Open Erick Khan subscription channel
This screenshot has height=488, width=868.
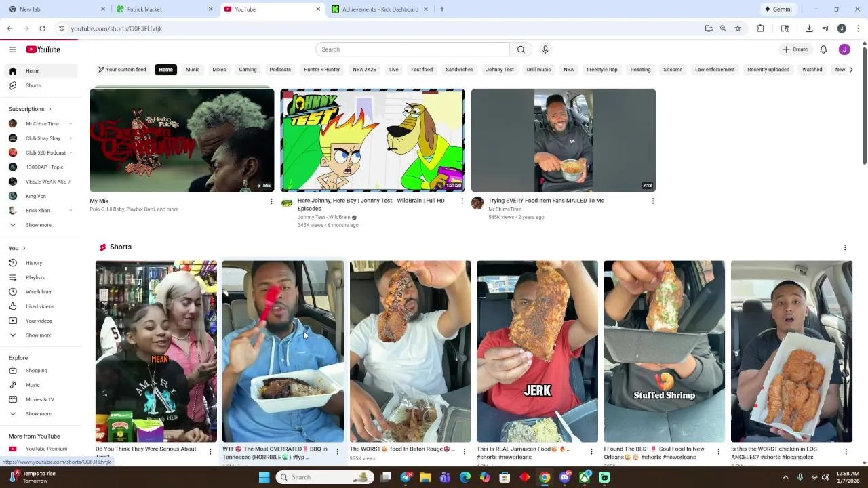(x=40, y=211)
